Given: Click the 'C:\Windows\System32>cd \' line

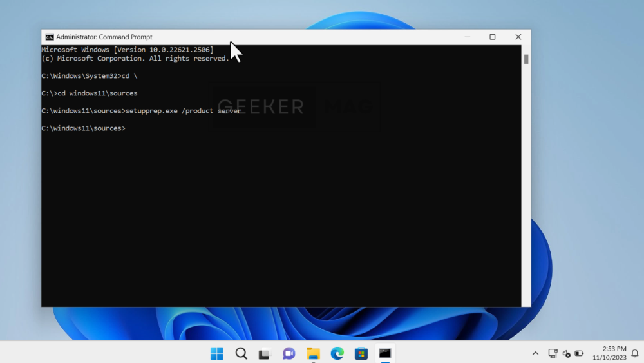Looking at the screenshot, I should pos(89,76).
